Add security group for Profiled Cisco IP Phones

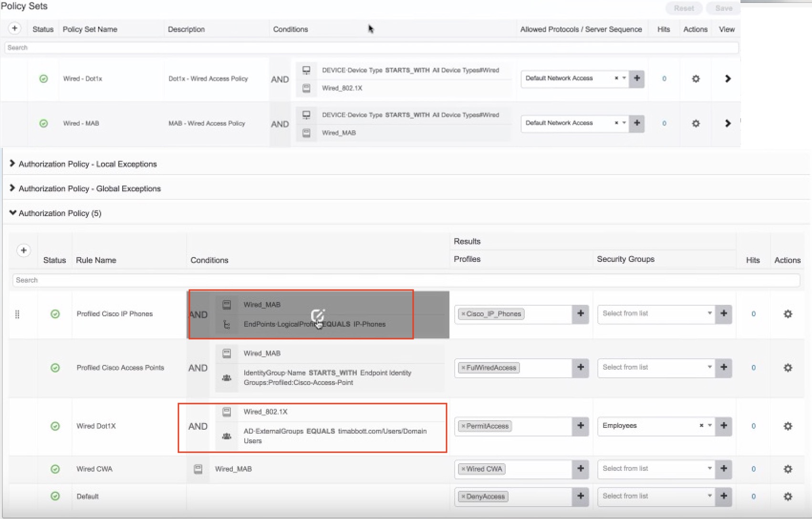[x=724, y=314]
